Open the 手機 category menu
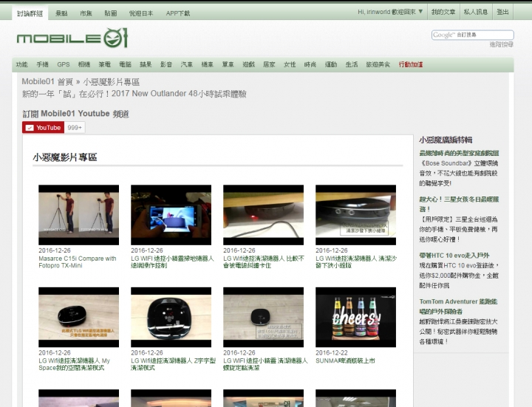This screenshot has height=407, width=532. point(42,64)
